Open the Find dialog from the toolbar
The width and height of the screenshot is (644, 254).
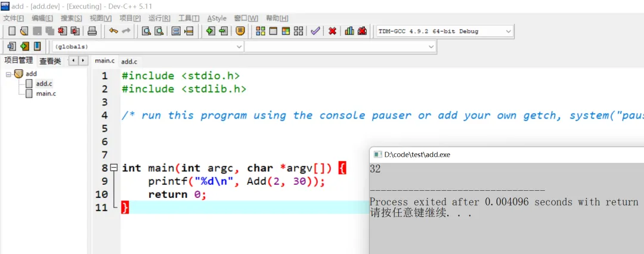(x=146, y=31)
